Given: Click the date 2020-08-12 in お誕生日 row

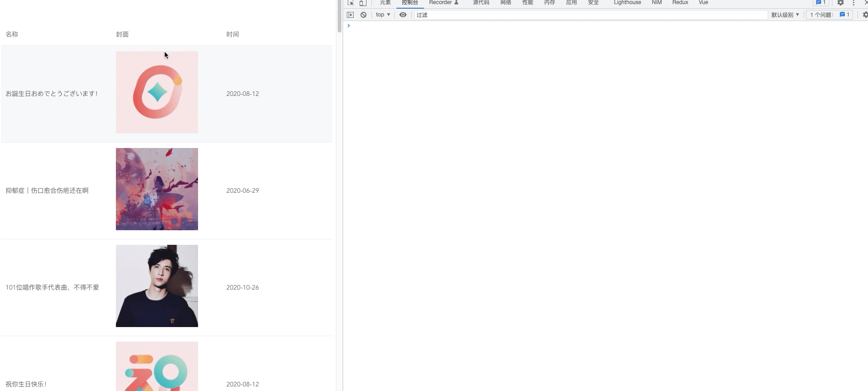Looking at the screenshot, I should pos(242,94).
